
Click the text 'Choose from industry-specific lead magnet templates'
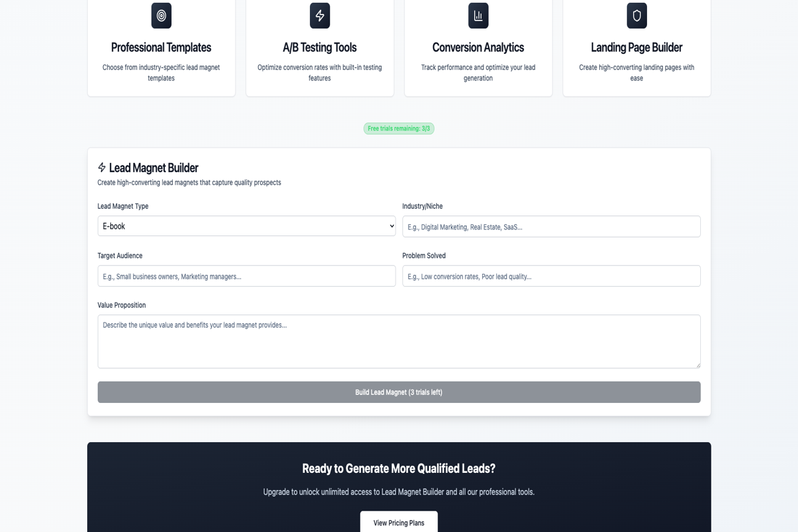coord(162,72)
